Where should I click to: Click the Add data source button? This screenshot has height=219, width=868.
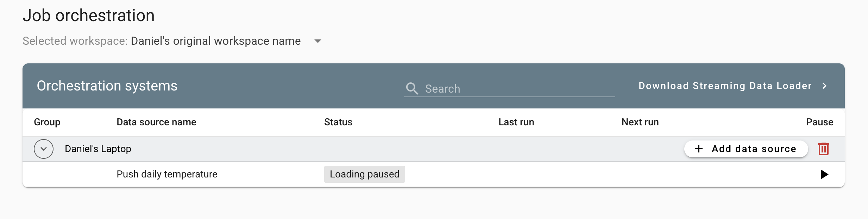coord(746,149)
